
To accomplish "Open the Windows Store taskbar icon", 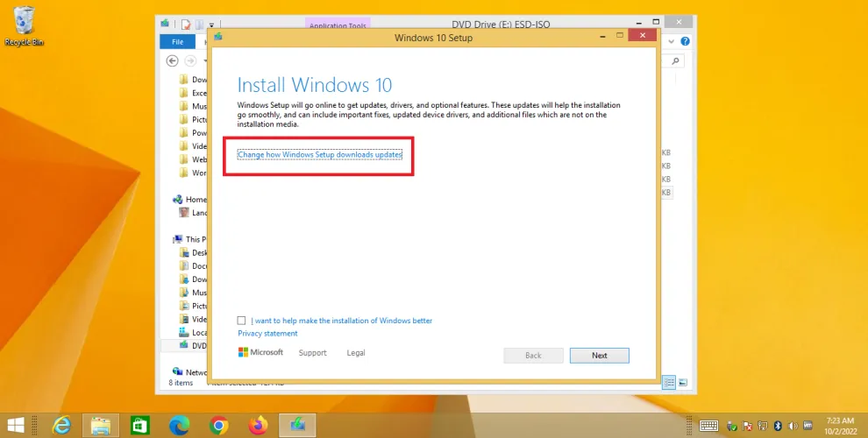I will [x=140, y=426].
